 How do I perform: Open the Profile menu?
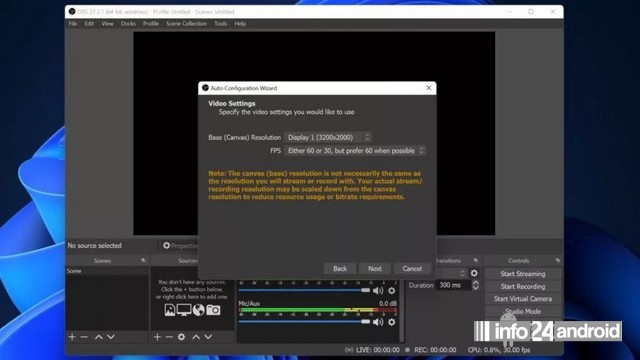(151, 24)
